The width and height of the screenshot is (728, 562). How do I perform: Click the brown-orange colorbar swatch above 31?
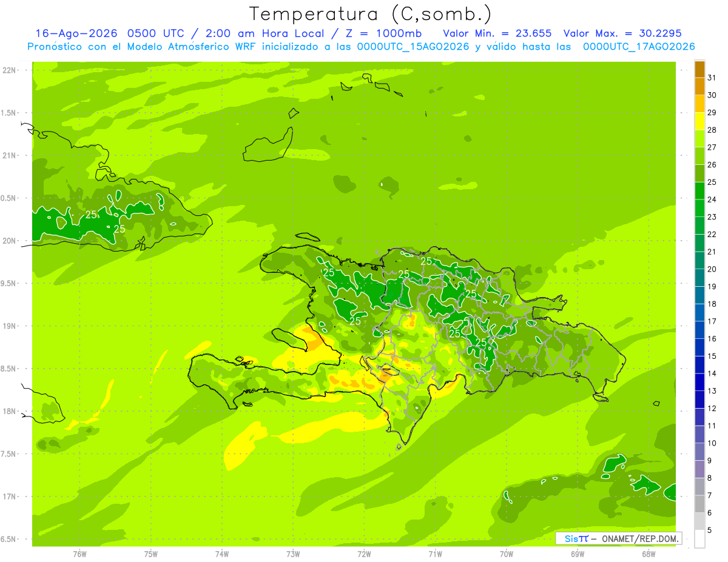point(699,69)
